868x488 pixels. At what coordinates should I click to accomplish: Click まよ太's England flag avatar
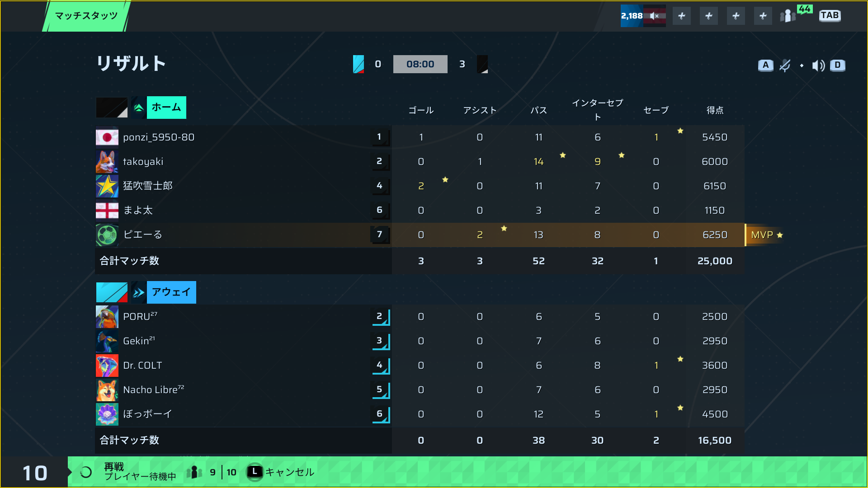pyautogui.click(x=107, y=211)
